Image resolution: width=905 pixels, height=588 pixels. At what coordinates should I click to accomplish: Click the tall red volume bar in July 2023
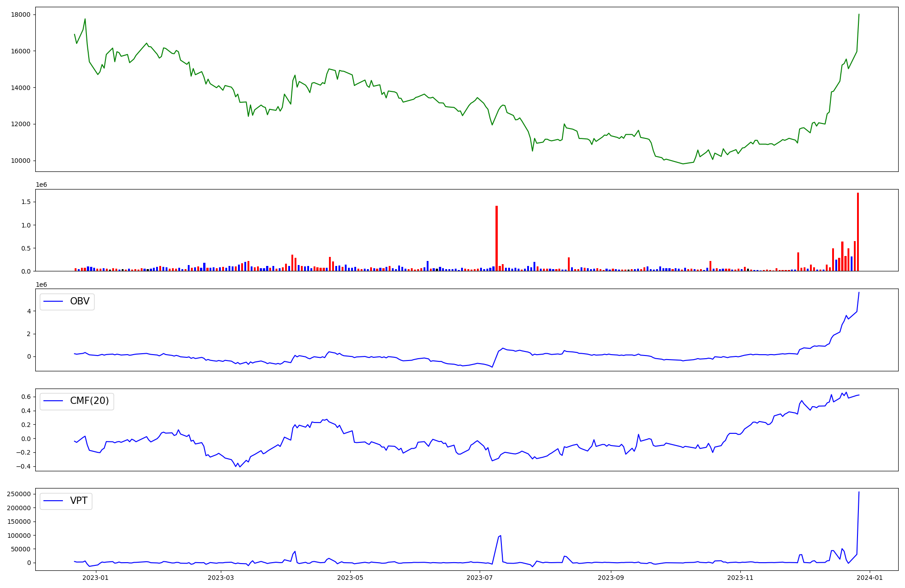(496, 239)
